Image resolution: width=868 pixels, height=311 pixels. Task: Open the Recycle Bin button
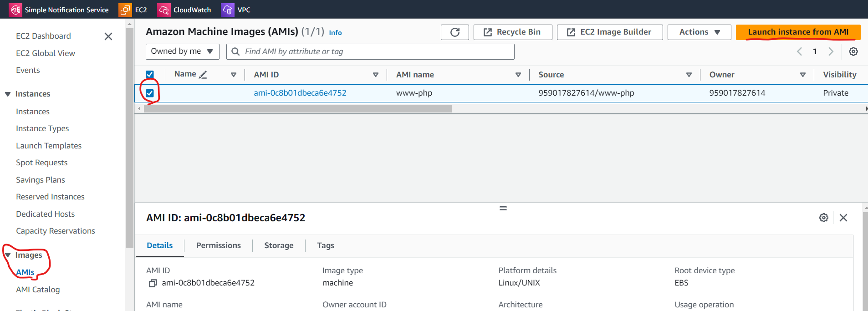point(513,32)
